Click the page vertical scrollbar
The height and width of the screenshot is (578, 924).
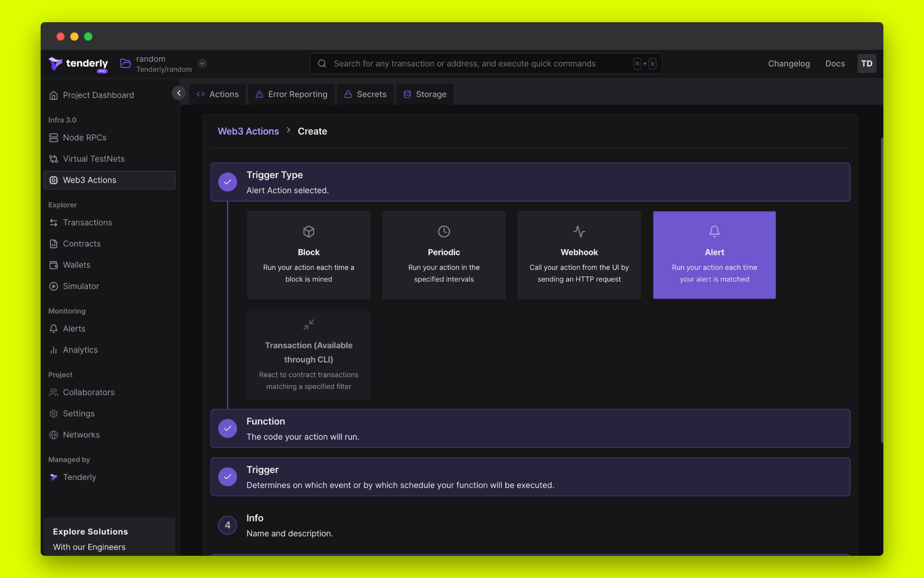click(x=881, y=289)
